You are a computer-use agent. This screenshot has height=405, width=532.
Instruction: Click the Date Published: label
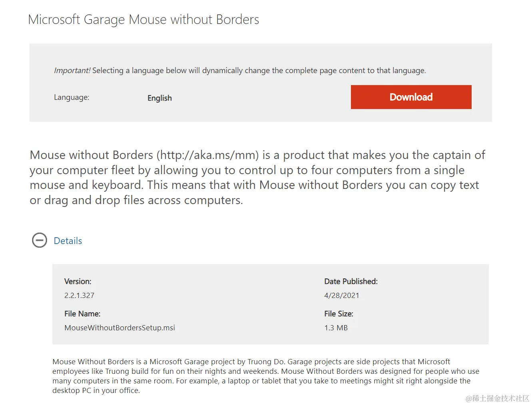tap(351, 282)
